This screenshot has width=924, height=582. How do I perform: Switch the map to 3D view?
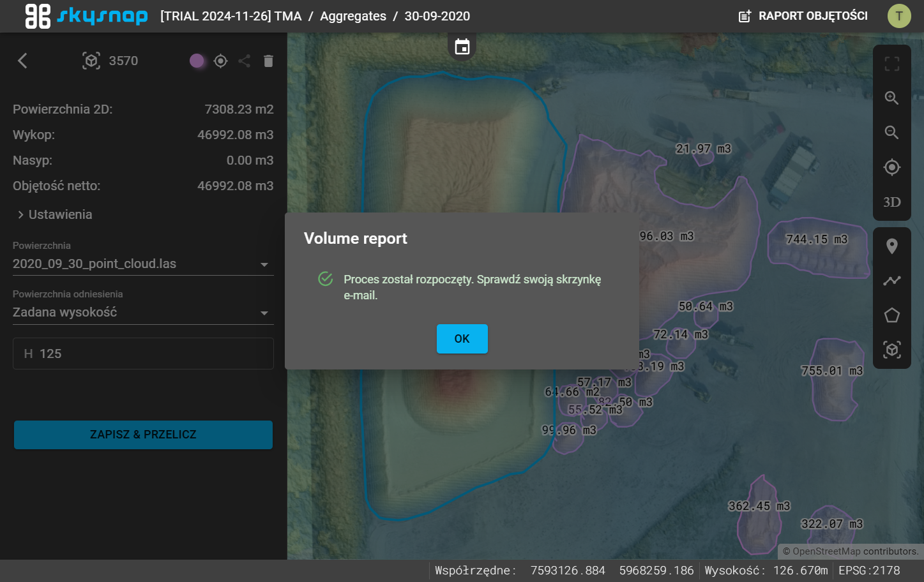pos(892,202)
